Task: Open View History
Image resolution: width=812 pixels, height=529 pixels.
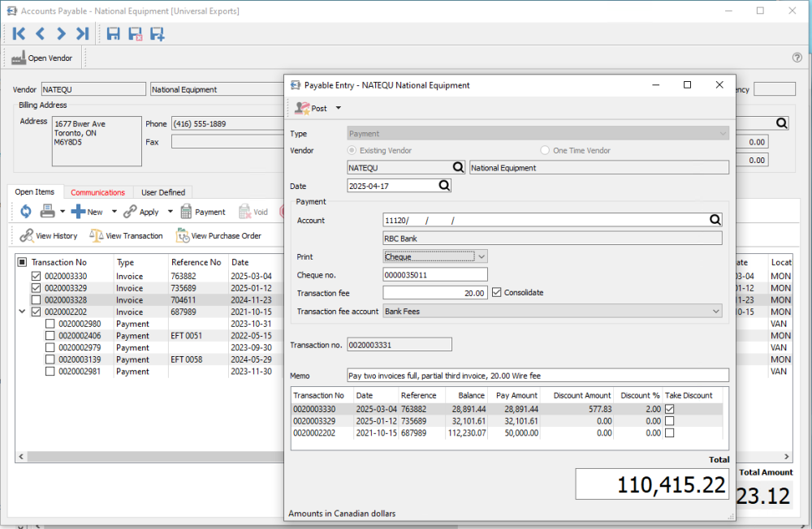Action: (x=48, y=235)
